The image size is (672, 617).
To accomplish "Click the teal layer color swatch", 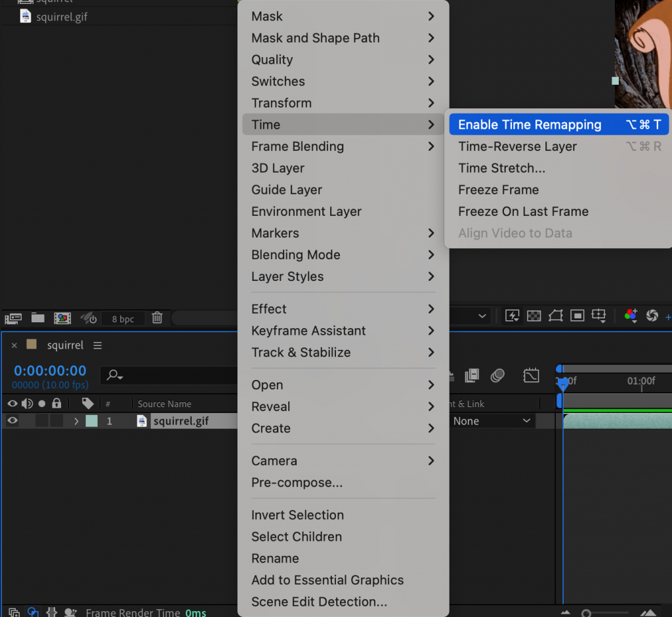I will (91, 421).
